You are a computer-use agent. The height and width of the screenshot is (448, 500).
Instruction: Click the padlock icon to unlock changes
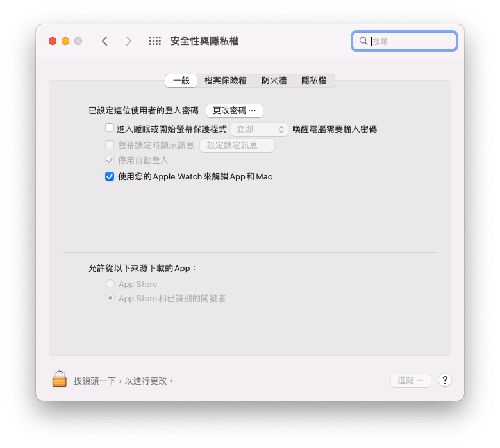[x=60, y=379]
